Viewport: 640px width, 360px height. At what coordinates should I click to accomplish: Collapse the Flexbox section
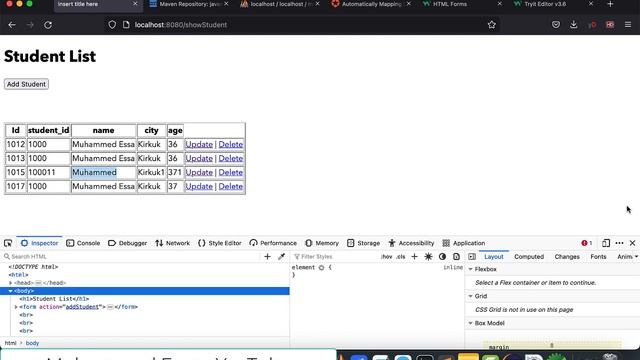471,269
